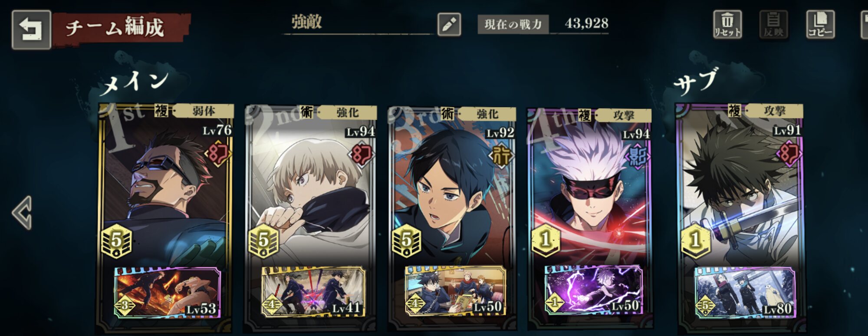
Task: Click the コピー copy icon
Action: [x=820, y=24]
